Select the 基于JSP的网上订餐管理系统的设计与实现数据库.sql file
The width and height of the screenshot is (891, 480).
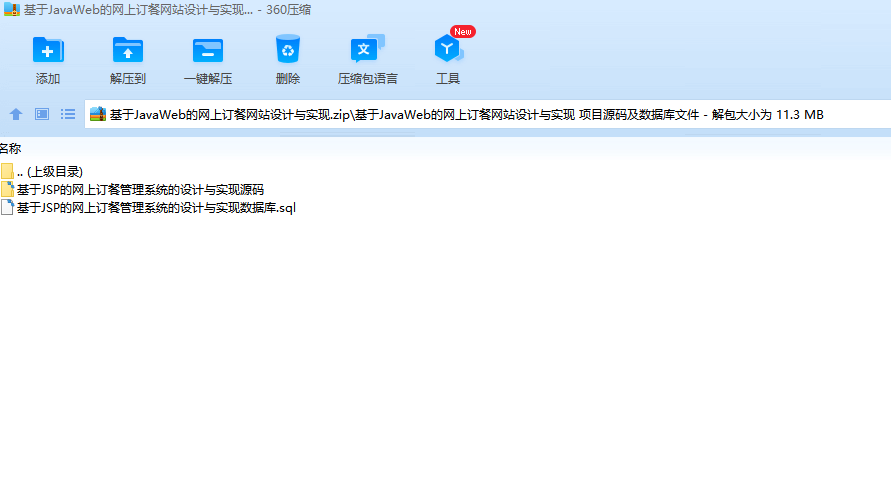148,208
